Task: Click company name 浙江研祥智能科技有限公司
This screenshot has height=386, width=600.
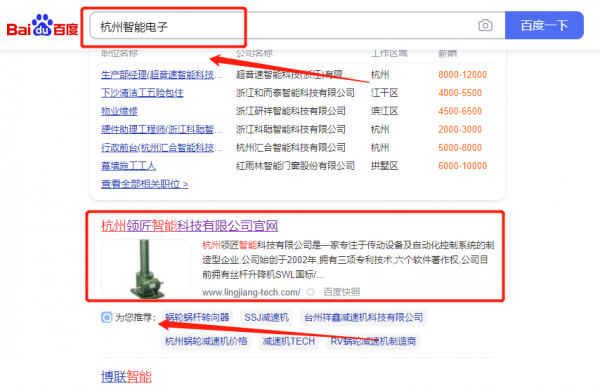Action: (290, 111)
